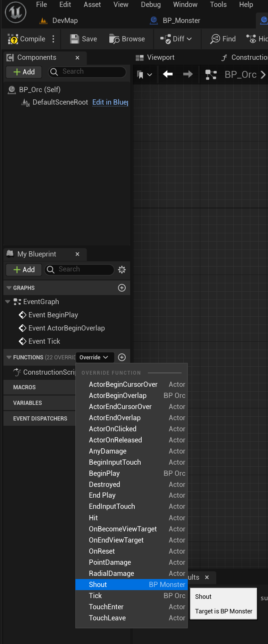268x644 pixels.
Task: Focus the My Blueprint search field
Action: click(x=79, y=269)
